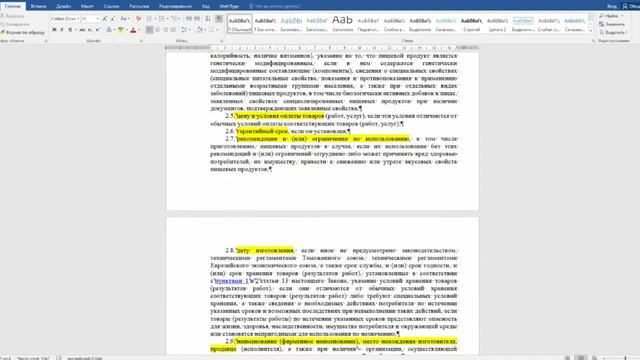Expand the highlight color dropdown arrow
This screenshot has width=640, height=360.
pyautogui.click(x=126, y=30)
